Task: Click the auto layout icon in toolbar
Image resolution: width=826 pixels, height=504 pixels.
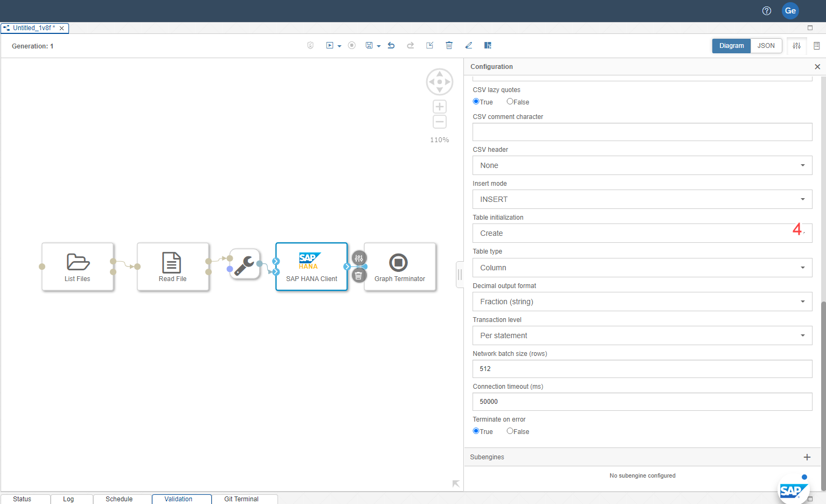Action: (x=488, y=46)
